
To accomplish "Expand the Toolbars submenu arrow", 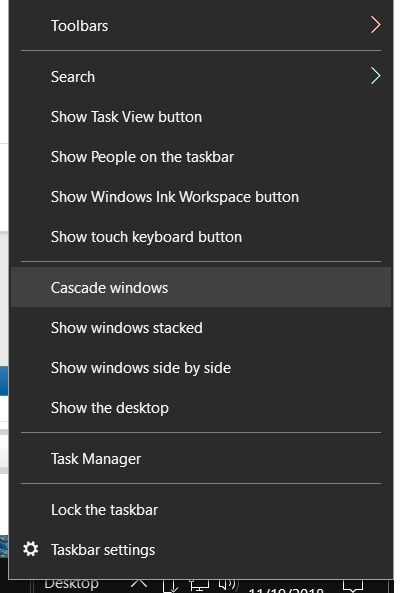I will click(375, 25).
